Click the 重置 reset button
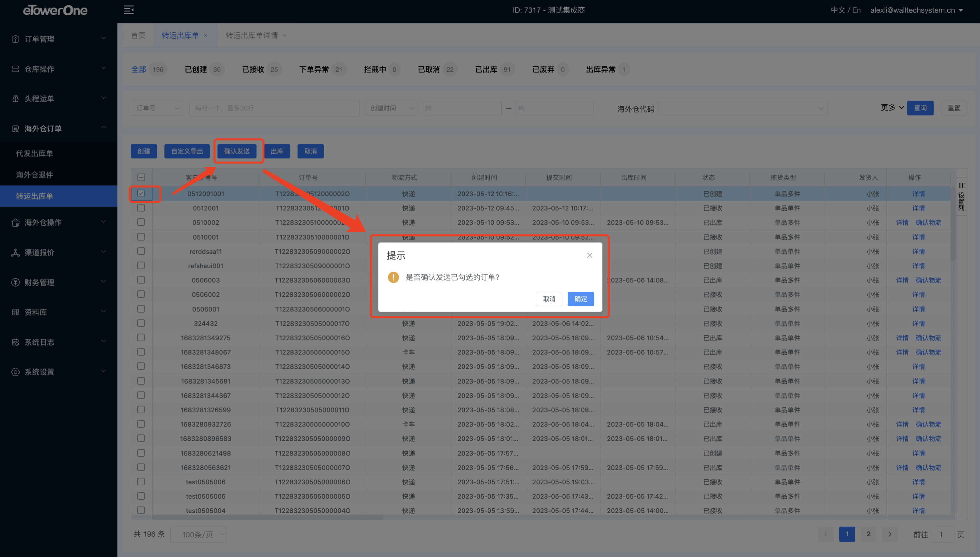This screenshot has height=557, width=980. click(x=954, y=108)
